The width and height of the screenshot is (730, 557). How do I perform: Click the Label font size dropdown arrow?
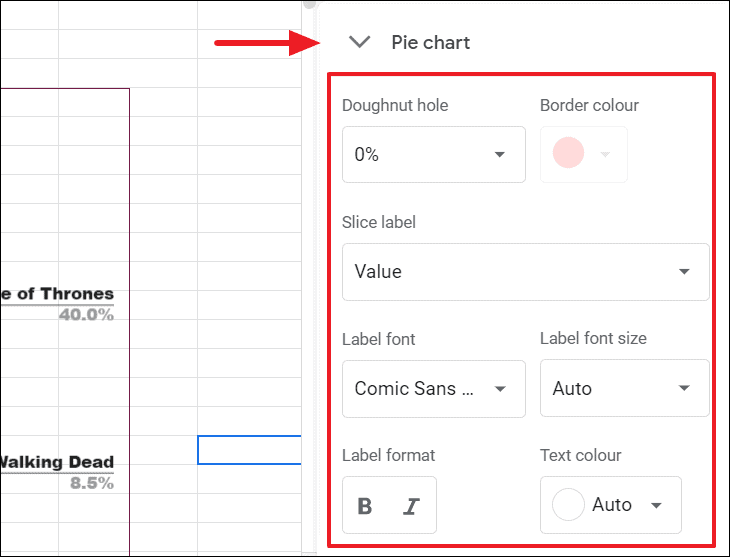pos(685,389)
